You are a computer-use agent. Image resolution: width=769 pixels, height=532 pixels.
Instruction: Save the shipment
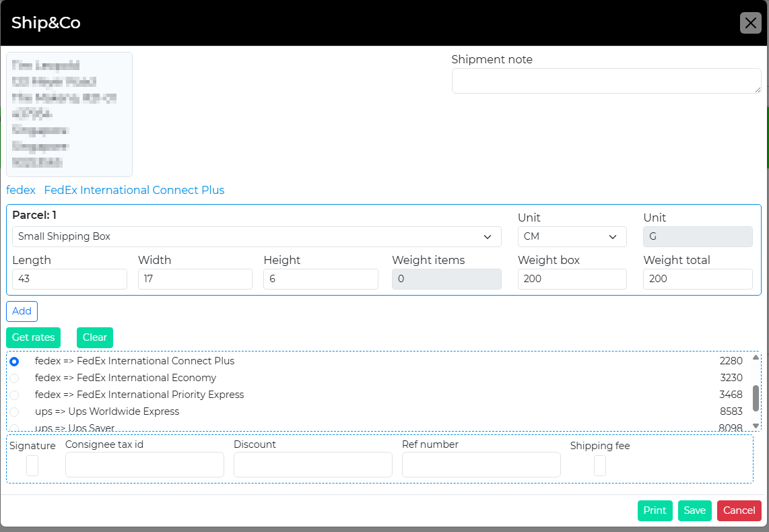(694, 510)
